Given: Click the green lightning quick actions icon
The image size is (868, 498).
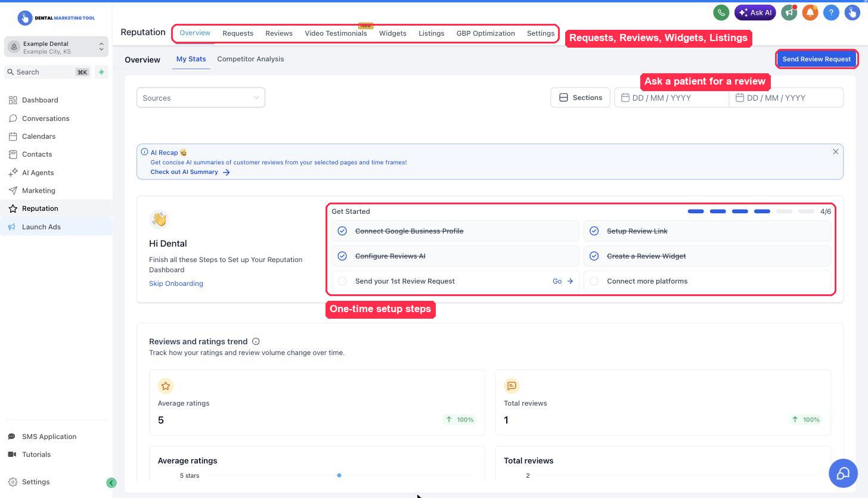Looking at the screenshot, I should [101, 72].
